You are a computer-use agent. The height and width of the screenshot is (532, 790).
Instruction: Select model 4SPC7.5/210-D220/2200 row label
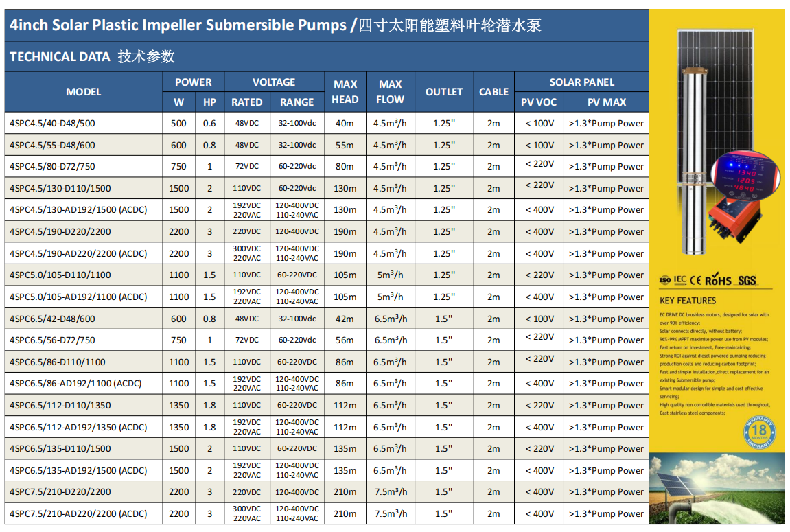60,492
